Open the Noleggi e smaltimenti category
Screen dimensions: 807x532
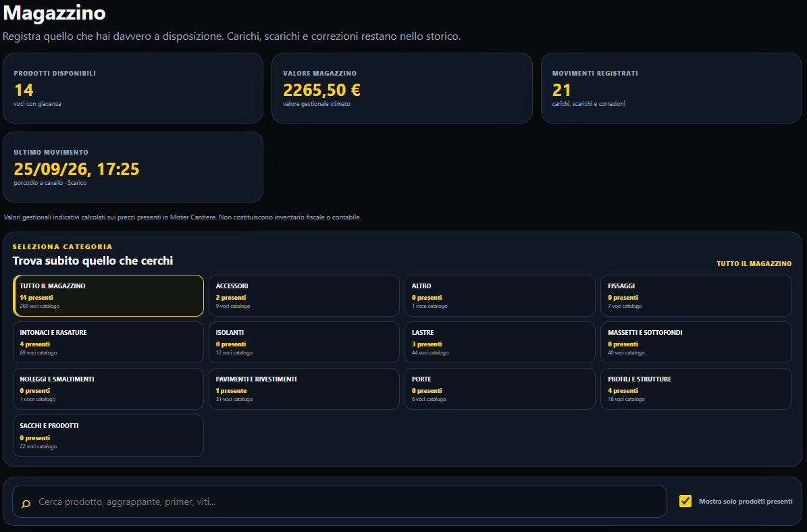[108, 389]
